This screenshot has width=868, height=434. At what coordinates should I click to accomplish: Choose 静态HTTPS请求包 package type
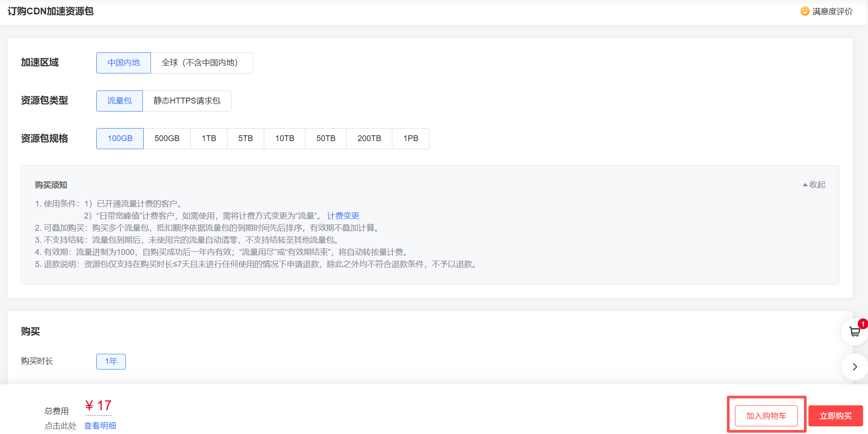tap(187, 101)
